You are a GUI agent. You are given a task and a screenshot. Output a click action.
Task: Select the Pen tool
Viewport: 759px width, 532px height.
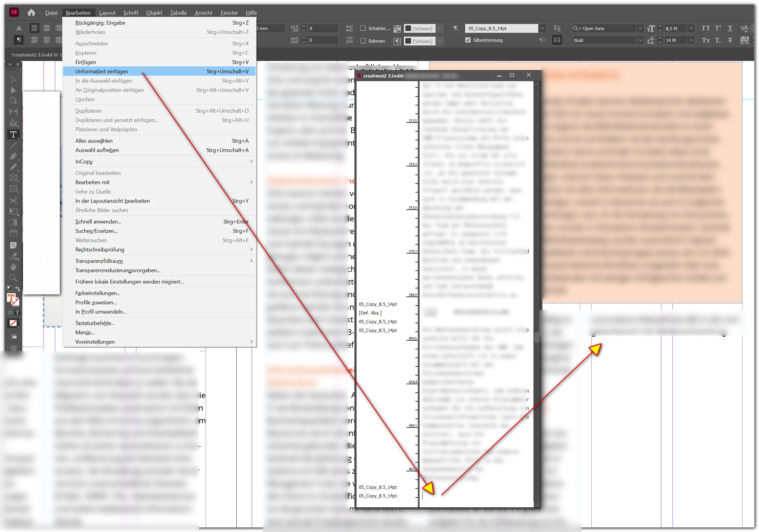point(13,157)
